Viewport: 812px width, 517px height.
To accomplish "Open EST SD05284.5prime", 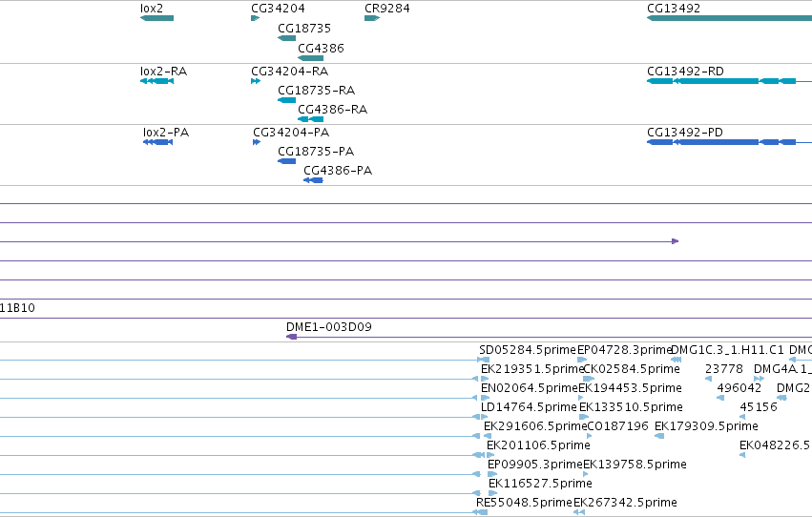I will pyautogui.click(x=528, y=350).
